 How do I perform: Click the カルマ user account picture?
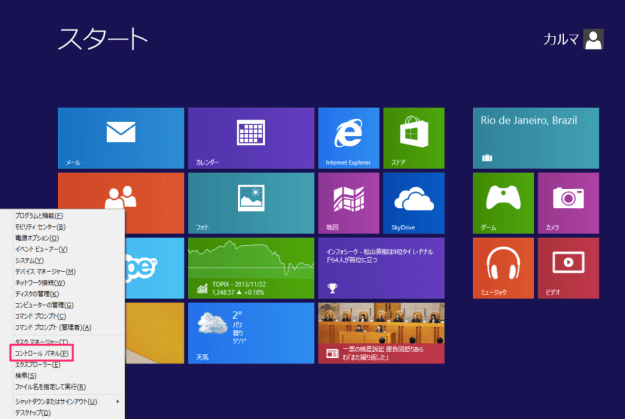coord(594,39)
